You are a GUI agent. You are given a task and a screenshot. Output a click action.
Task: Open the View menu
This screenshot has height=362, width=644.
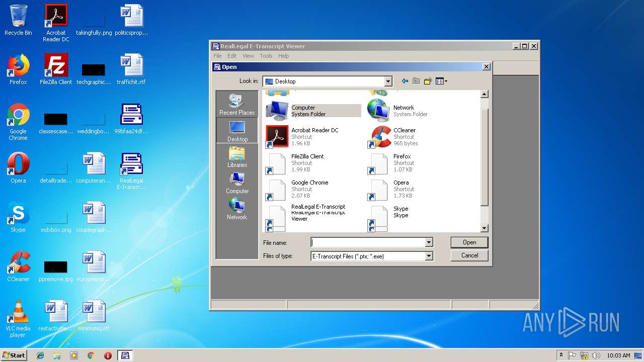(248, 56)
